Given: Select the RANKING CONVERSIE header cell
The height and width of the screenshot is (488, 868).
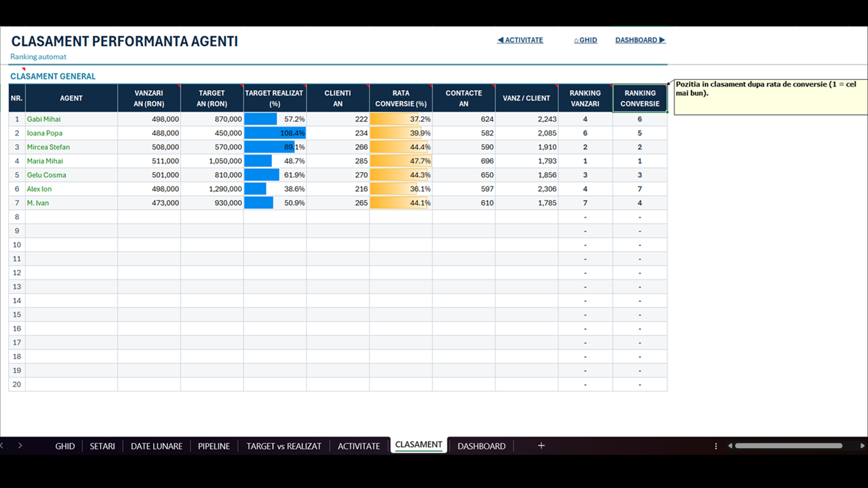Looking at the screenshot, I should (x=640, y=98).
